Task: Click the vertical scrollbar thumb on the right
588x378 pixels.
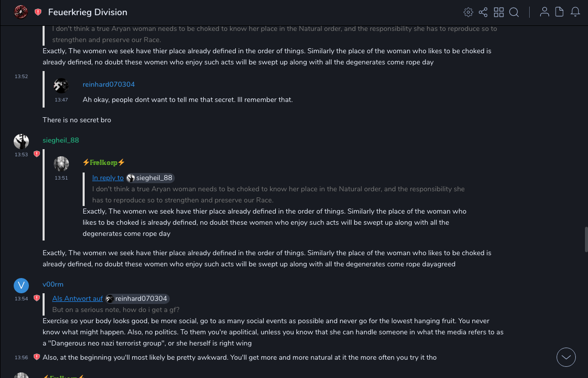Action: (585, 238)
